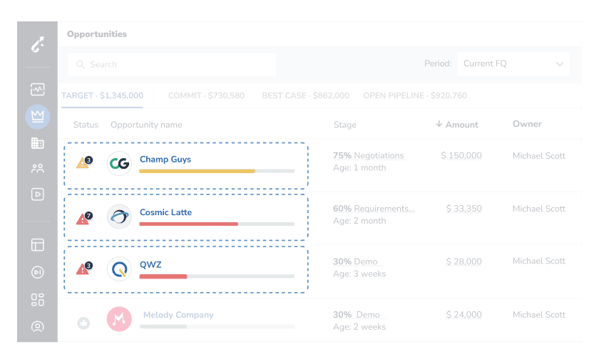Switch to the COMMIT $730,580 tab

(x=206, y=95)
